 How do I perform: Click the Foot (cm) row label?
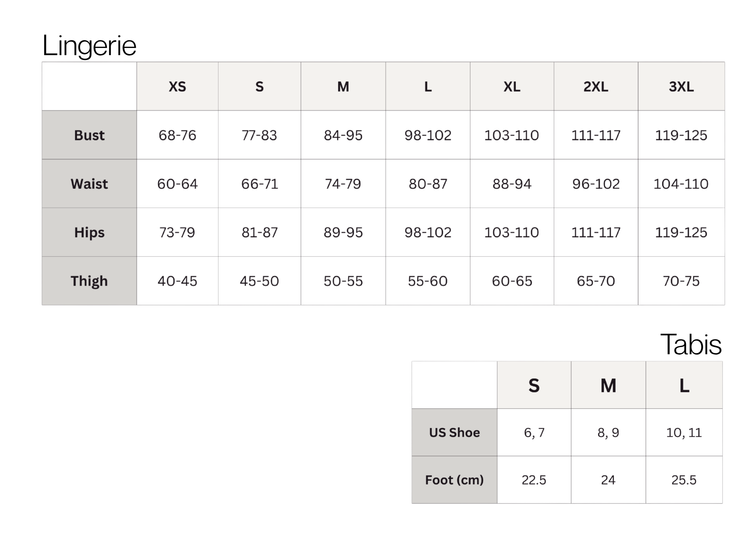[454, 480]
